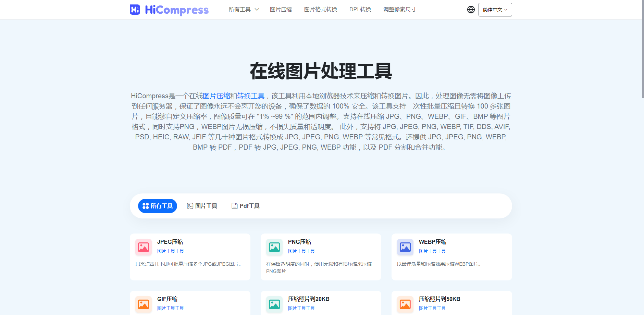Image resolution: width=644 pixels, height=315 pixels.
Task: Switch to the 图片工具 tab
Action: pos(202,206)
